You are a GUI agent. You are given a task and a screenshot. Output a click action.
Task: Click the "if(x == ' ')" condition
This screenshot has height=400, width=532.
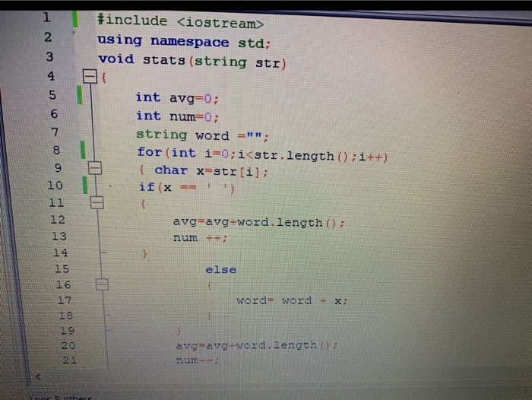click(187, 187)
